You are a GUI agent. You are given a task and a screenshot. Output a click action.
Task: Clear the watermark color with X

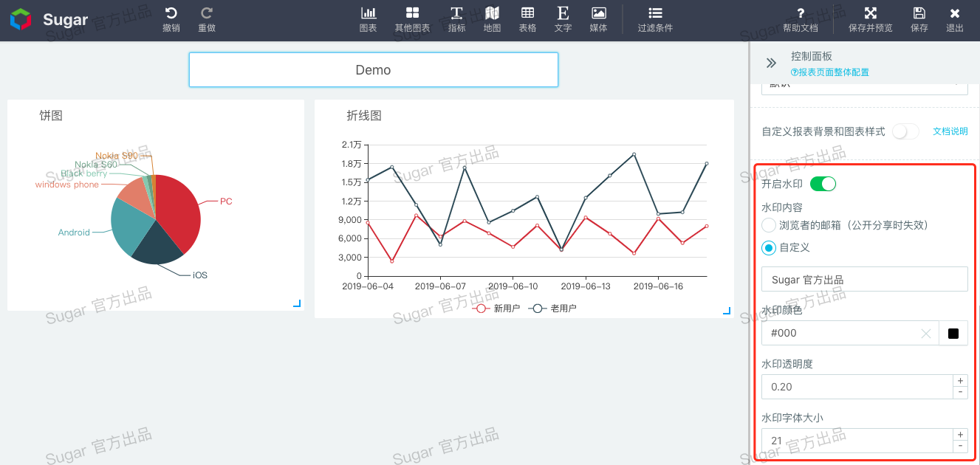[x=926, y=334]
